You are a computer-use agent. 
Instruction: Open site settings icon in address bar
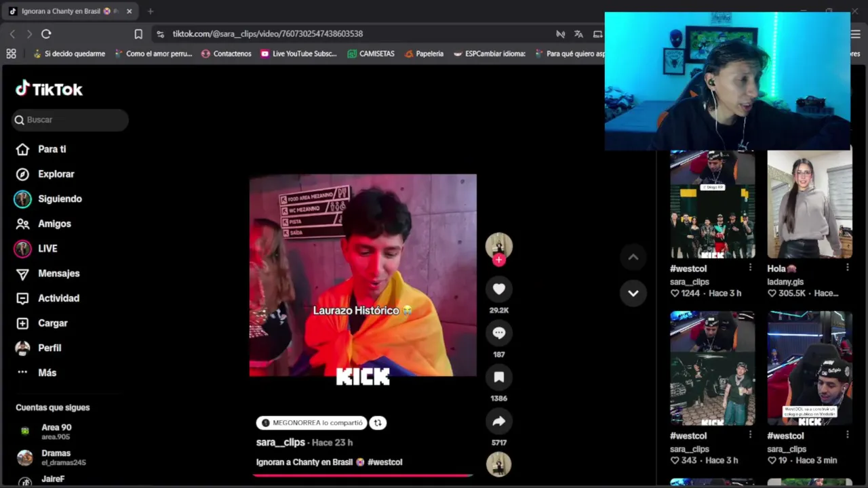(160, 34)
